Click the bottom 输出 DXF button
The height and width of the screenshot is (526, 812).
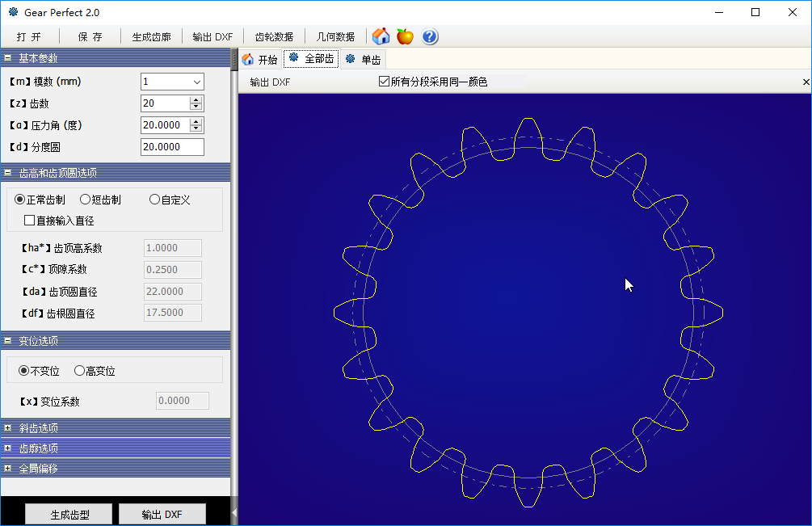pyautogui.click(x=162, y=515)
